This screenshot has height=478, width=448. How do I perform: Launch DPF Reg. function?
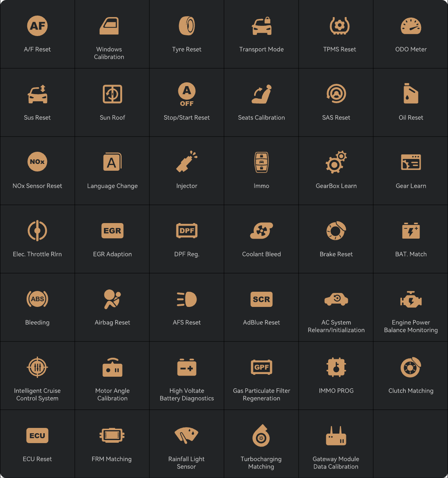[187, 239]
